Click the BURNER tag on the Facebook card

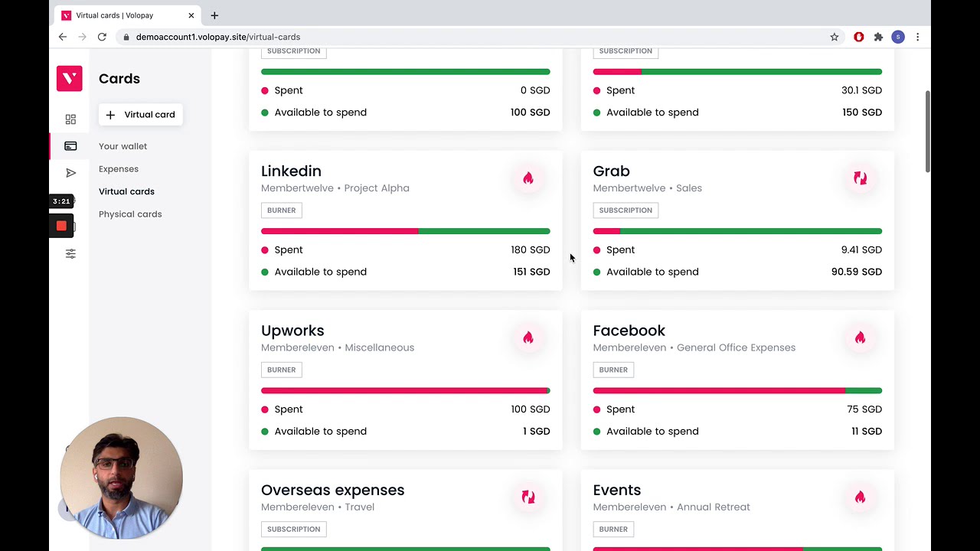(613, 370)
